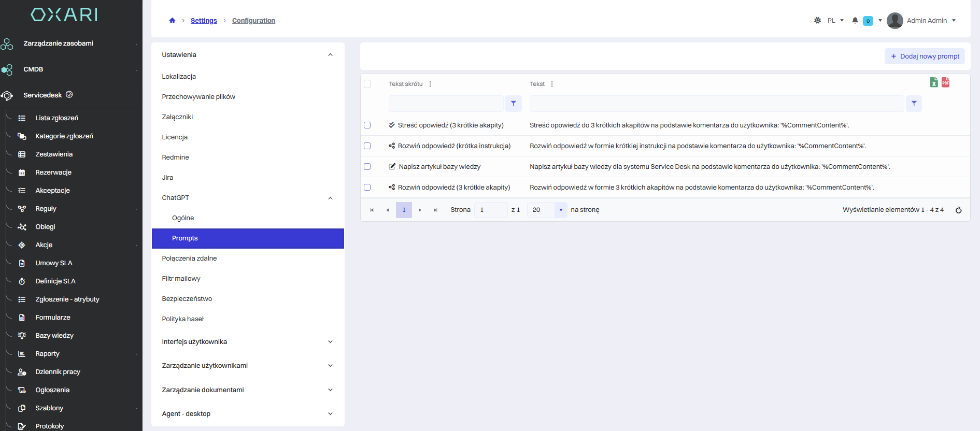Expand the Interfejs użytkownika section
The image size is (980, 431).
click(330, 342)
